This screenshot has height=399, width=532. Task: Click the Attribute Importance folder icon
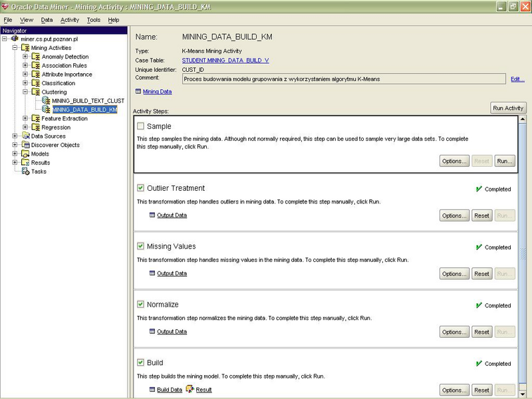click(36, 74)
